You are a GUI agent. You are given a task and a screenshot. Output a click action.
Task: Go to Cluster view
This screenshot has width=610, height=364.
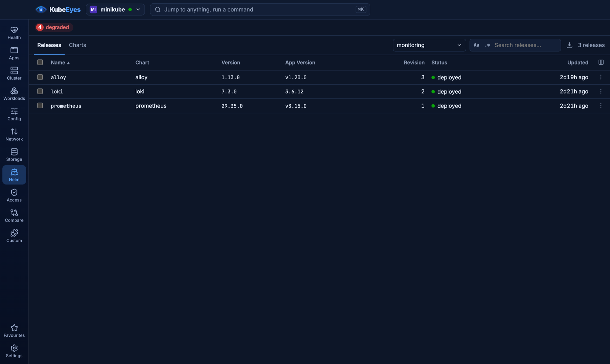(14, 73)
